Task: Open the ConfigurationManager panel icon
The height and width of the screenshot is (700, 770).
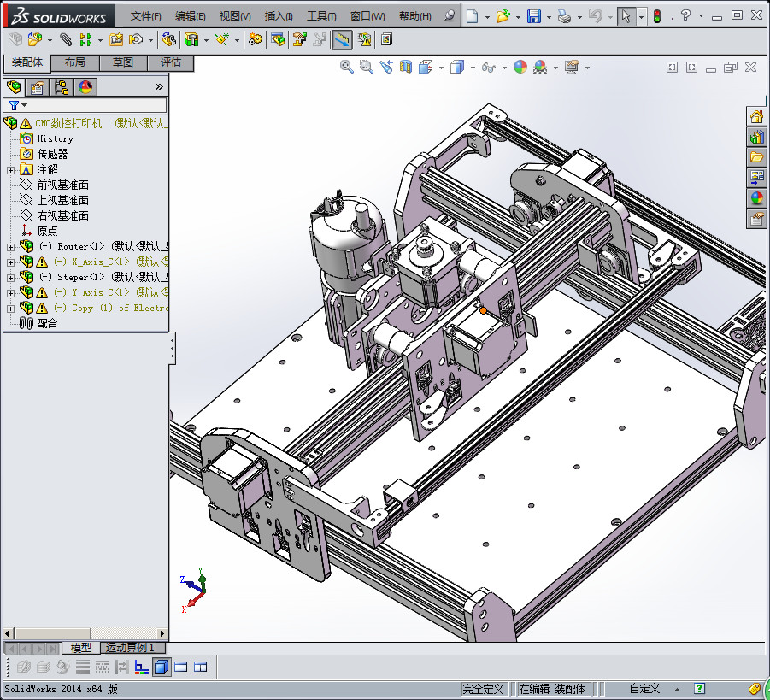Action: (x=62, y=87)
